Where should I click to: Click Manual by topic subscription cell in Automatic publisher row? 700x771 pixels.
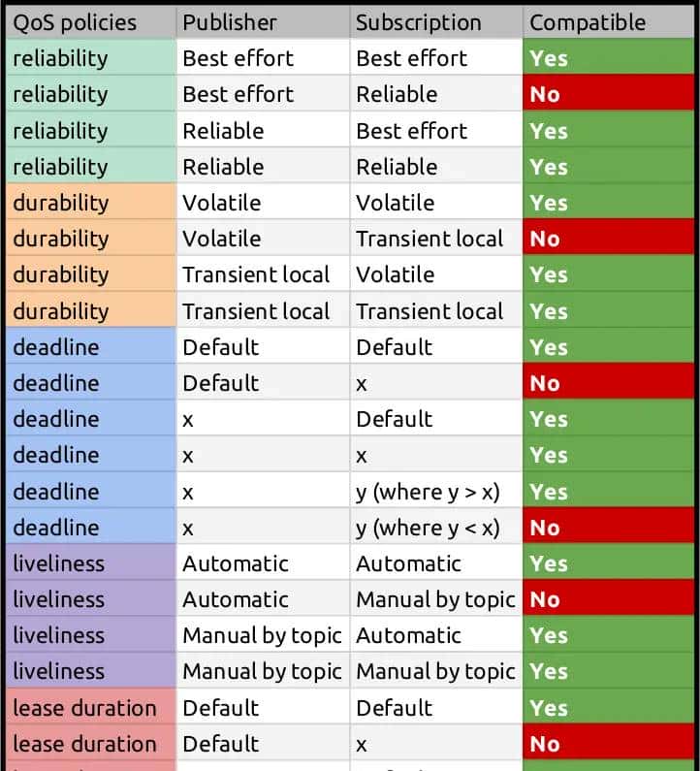click(435, 599)
